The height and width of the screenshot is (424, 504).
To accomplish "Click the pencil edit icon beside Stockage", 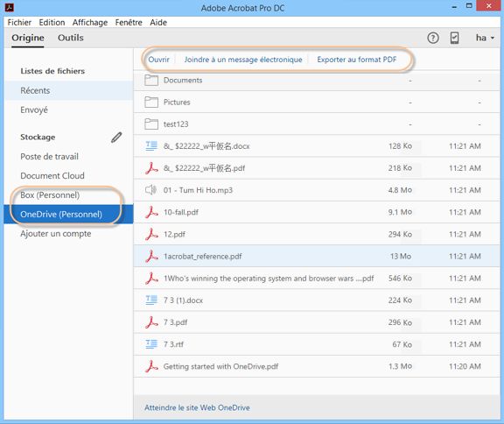I will click(x=116, y=138).
